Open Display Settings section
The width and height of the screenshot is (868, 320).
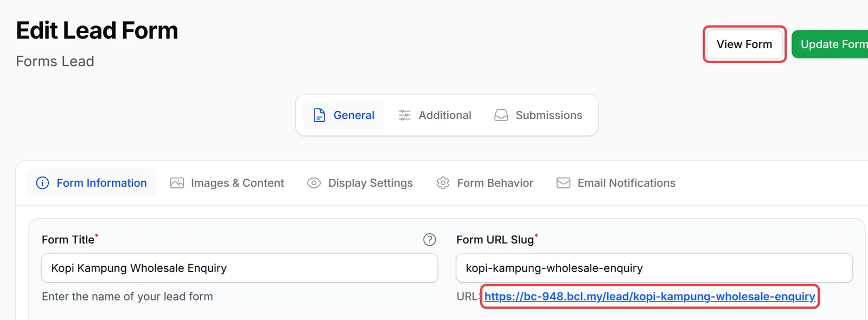point(360,183)
